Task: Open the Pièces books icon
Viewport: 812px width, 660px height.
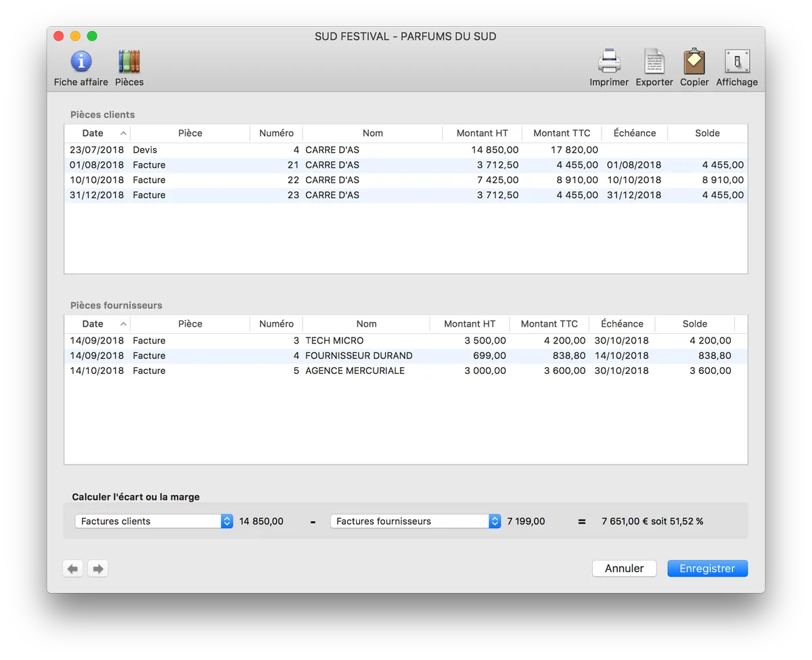Action: click(129, 62)
